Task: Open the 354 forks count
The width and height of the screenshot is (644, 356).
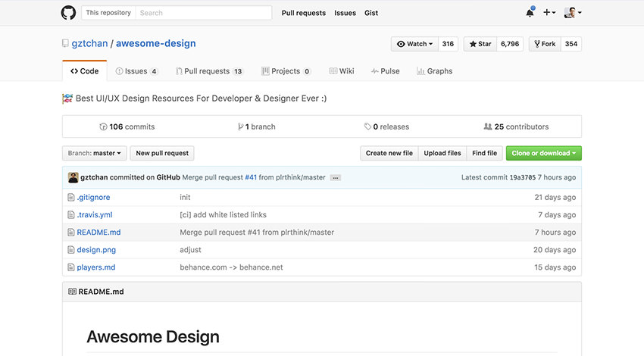Action: (x=571, y=44)
